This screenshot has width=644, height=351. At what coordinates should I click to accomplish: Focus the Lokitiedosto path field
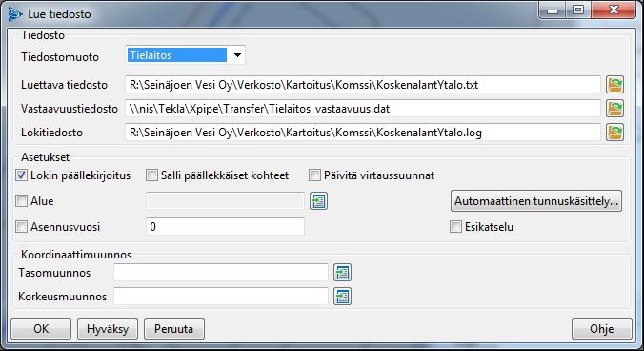click(x=363, y=133)
